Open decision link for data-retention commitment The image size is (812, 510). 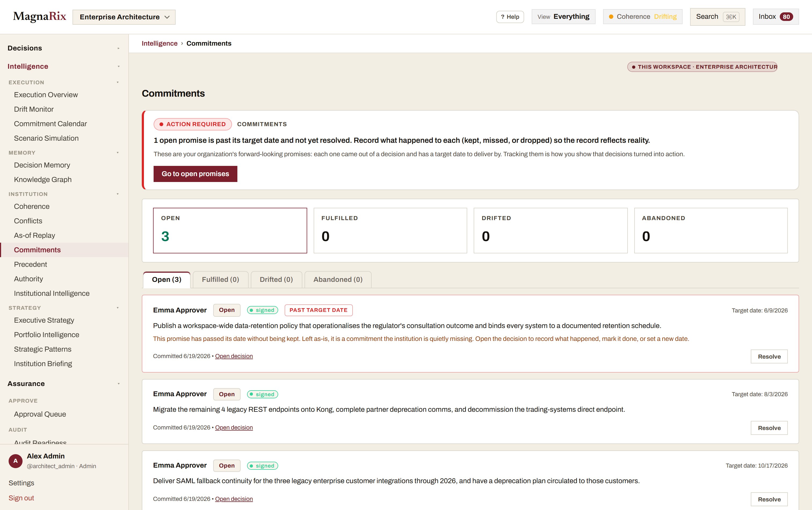[234, 356]
